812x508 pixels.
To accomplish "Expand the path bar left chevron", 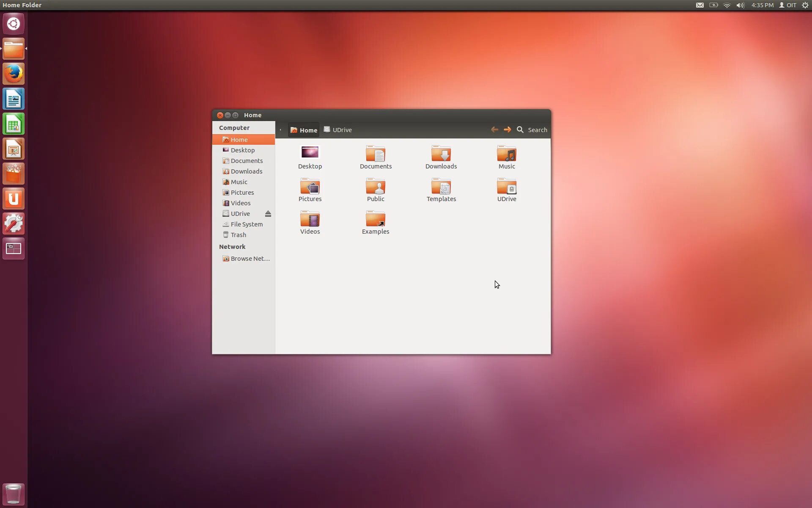I will point(280,130).
